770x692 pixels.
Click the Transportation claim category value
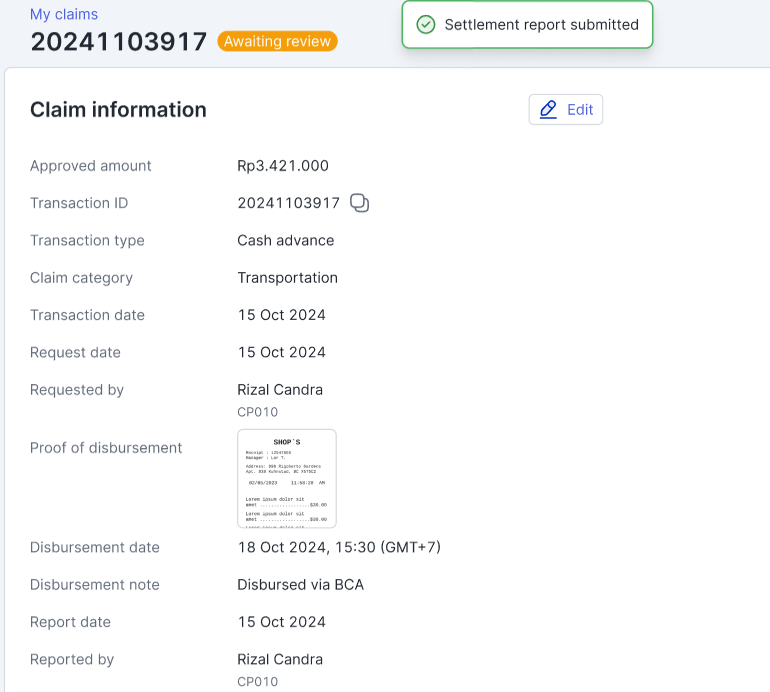click(287, 278)
